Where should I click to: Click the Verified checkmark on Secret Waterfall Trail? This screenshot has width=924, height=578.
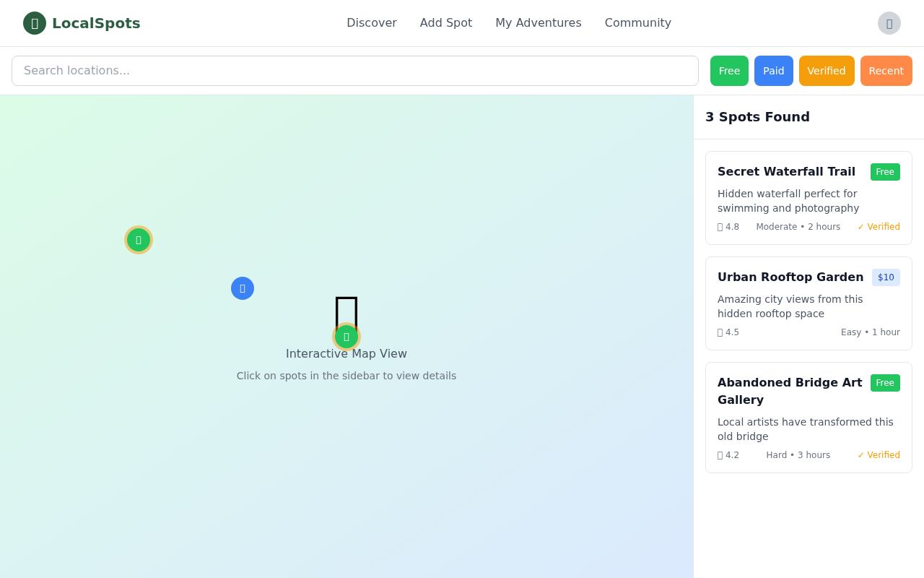[x=879, y=226]
